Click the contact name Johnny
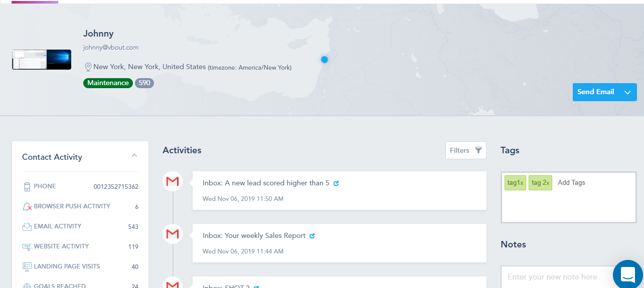The image size is (644, 288). pos(98,34)
